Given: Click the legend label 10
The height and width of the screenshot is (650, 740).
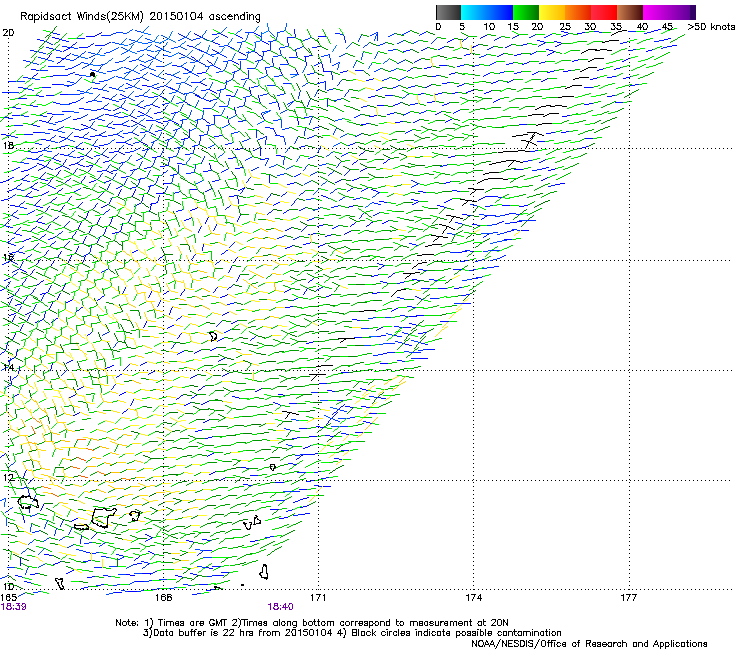Looking at the screenshot, I should 489,27.
